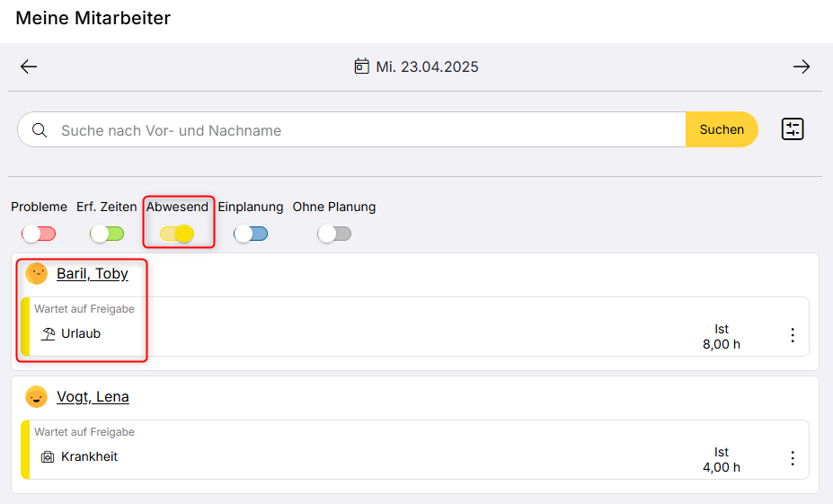Open date picker showing Mi. 23.04.2025
Screen dimensions: 833x504
[x=427, y=67]
